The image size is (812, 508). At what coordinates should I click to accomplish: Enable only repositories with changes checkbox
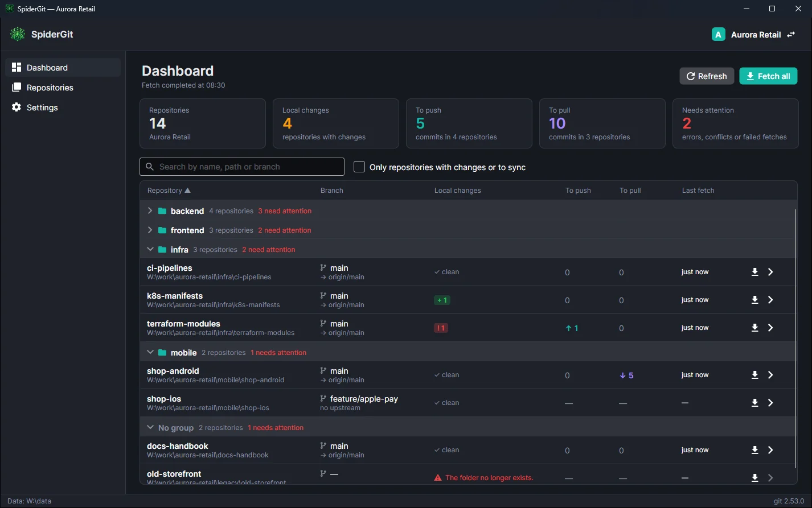359,167
